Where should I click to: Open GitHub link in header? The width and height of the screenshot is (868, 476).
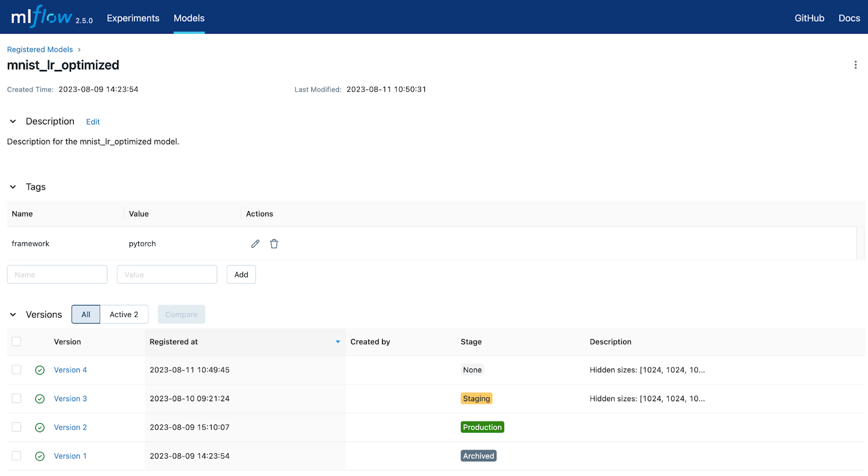click(809, 18)
